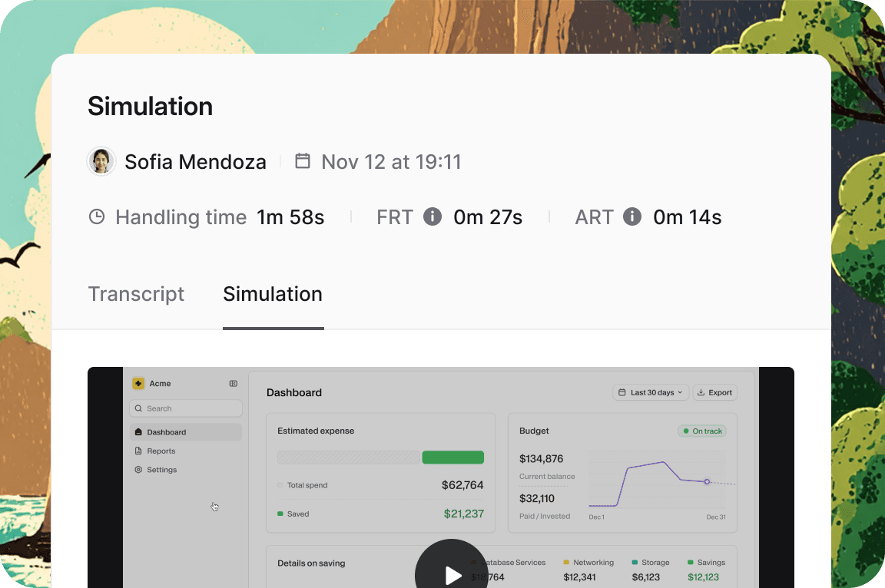This screenshot has width=885, height=588.
Task: Open the FRT info icon
Action: click(x=433, y=216)
